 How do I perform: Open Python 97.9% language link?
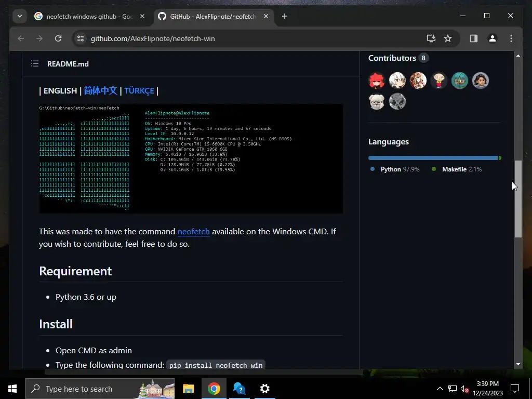pos(395,169)
